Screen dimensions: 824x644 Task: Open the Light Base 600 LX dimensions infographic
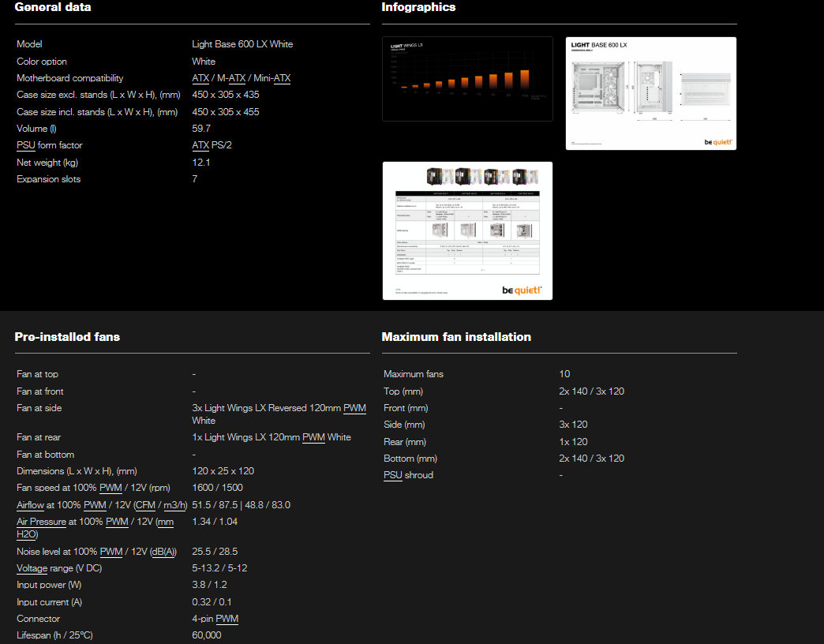(x=651, y=93)
